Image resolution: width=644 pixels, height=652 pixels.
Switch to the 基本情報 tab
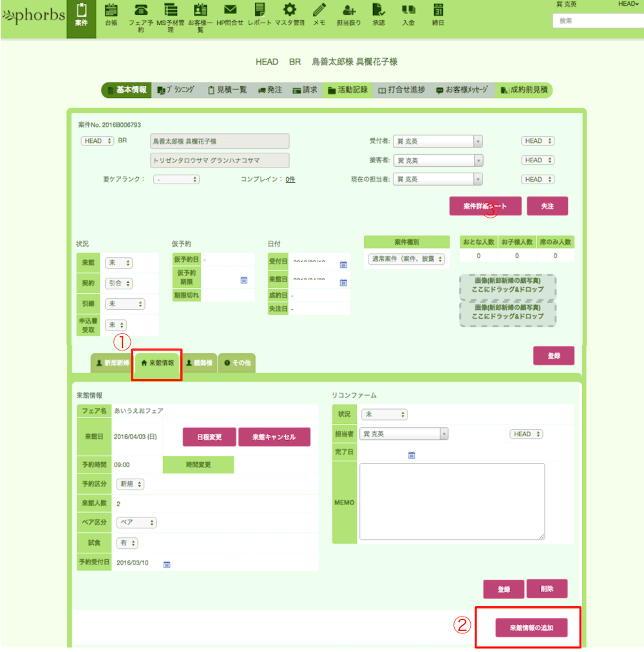point(127,90)
